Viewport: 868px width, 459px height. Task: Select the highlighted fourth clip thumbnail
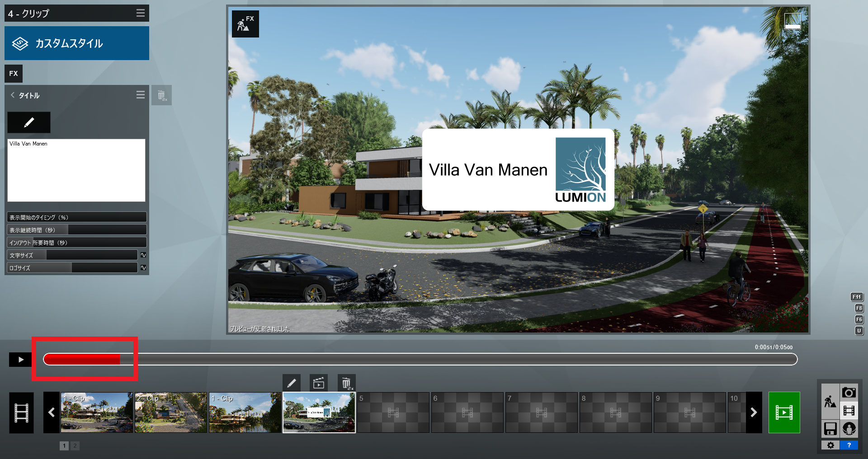click(x=319, y=412)
